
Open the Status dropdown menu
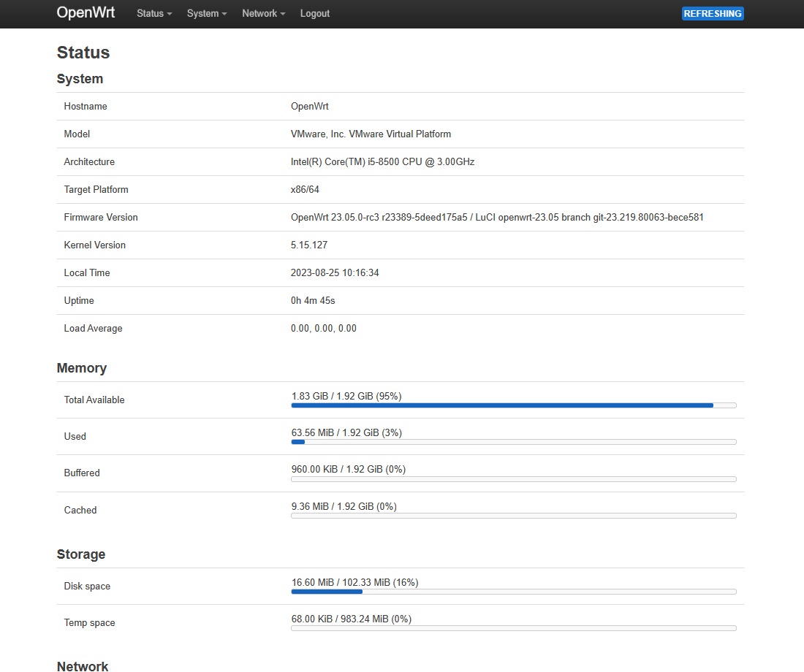click(x=153, y=13)
